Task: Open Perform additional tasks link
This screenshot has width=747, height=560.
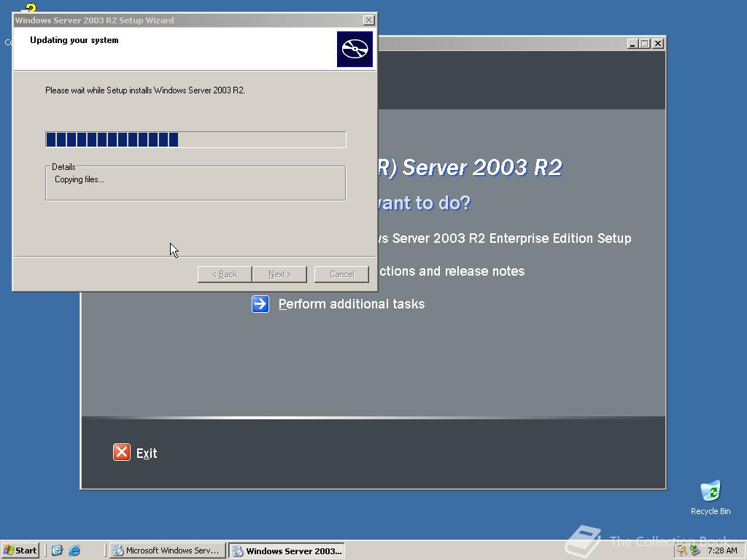Action: 352,304
